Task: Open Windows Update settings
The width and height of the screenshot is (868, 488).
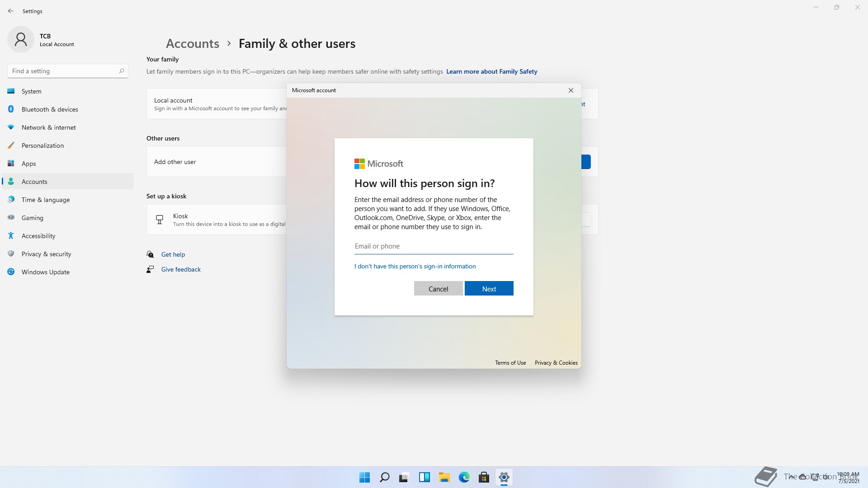Action: (68, 272)
